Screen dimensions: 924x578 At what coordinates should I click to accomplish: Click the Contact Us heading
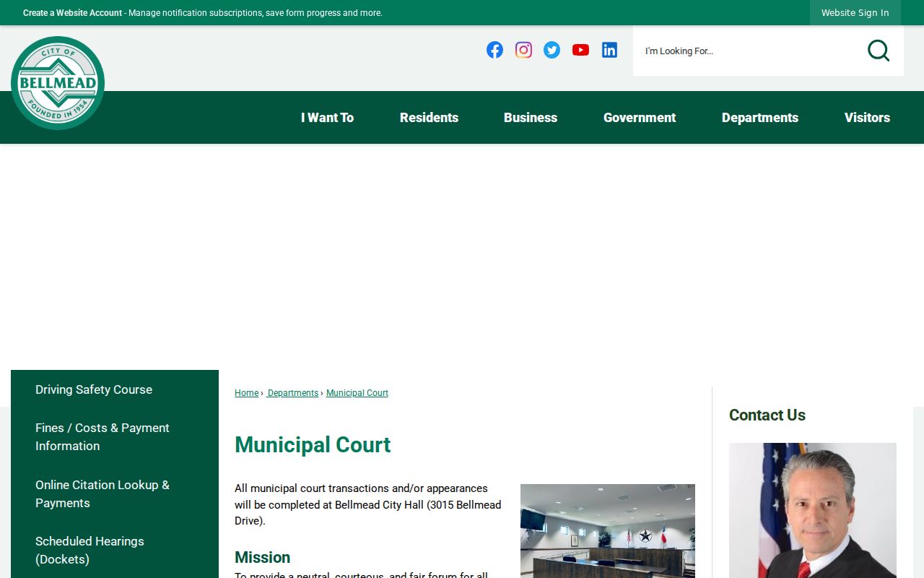coord(767,415)
